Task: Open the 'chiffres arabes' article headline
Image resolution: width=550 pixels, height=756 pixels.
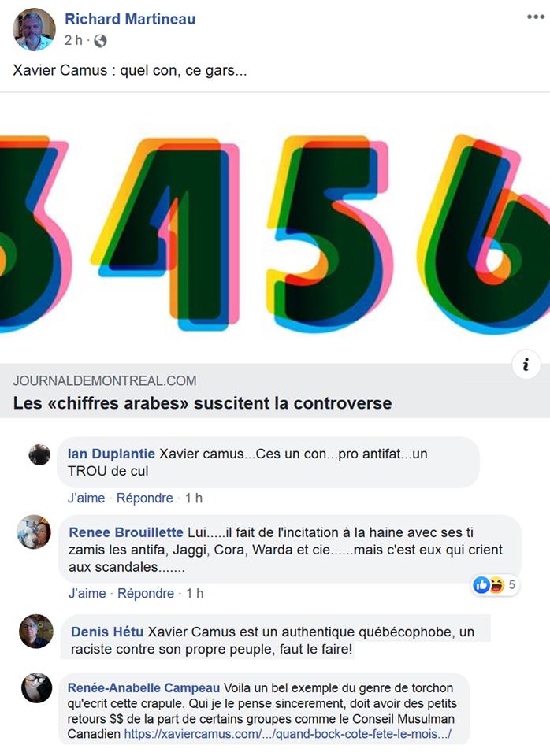Action: click(203, 402)
